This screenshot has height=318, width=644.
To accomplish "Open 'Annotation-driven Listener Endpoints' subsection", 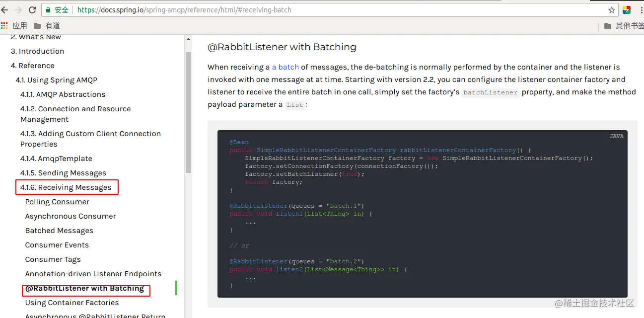I will pos(93,274).
